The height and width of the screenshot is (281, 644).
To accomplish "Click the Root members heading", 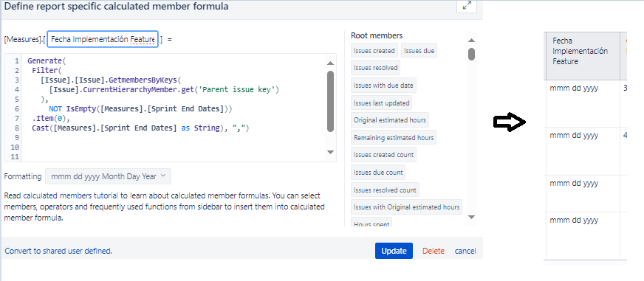I will 377,35.
